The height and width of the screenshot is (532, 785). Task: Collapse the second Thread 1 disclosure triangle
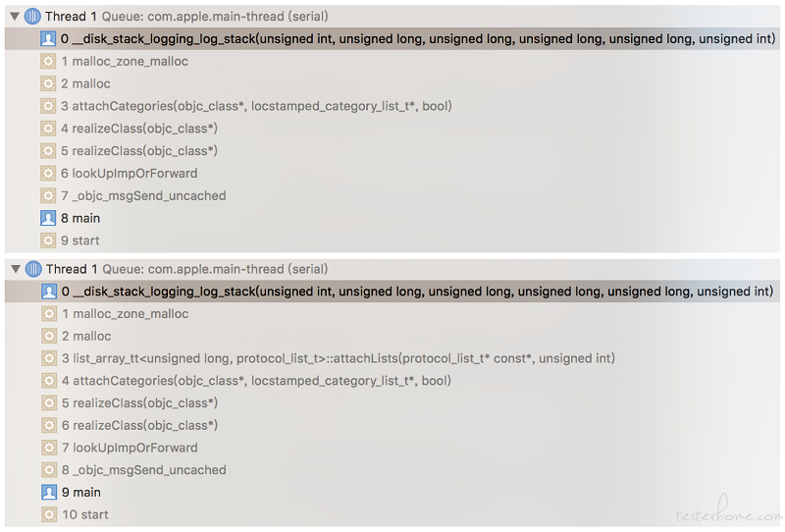click(16, 269)
